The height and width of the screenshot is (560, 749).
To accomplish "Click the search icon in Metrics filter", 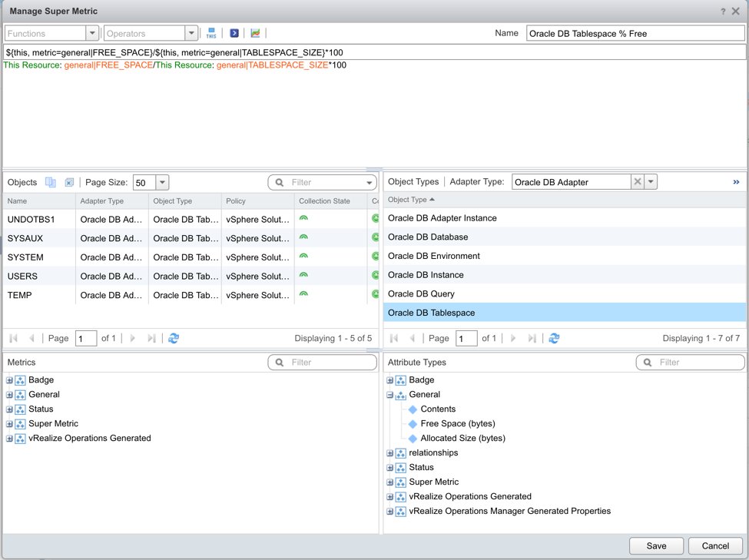I will pos(280,362).
